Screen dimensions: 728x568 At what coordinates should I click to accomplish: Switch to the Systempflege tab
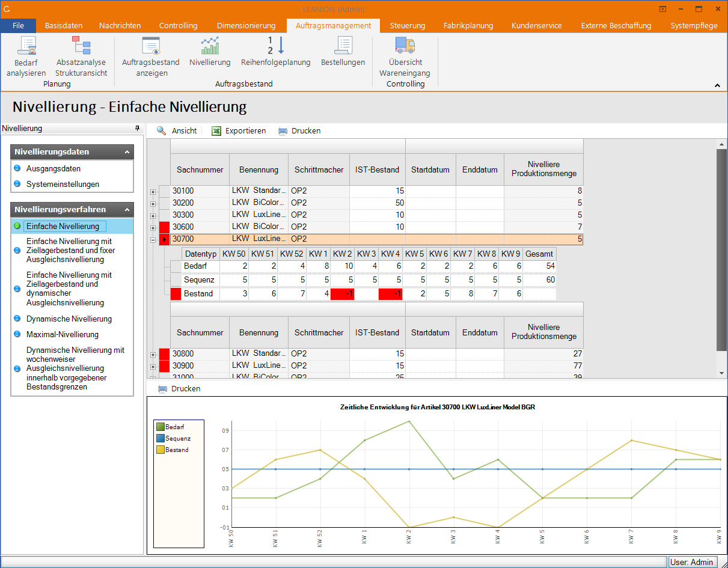694,25
